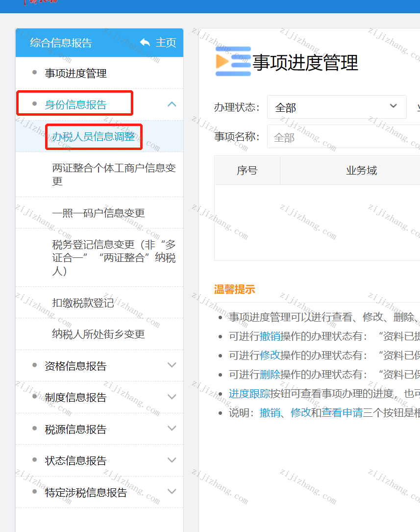Open 事项进度管理 in the sidebar
Viewport: 420px width, 532px height.
coord(75,73)
